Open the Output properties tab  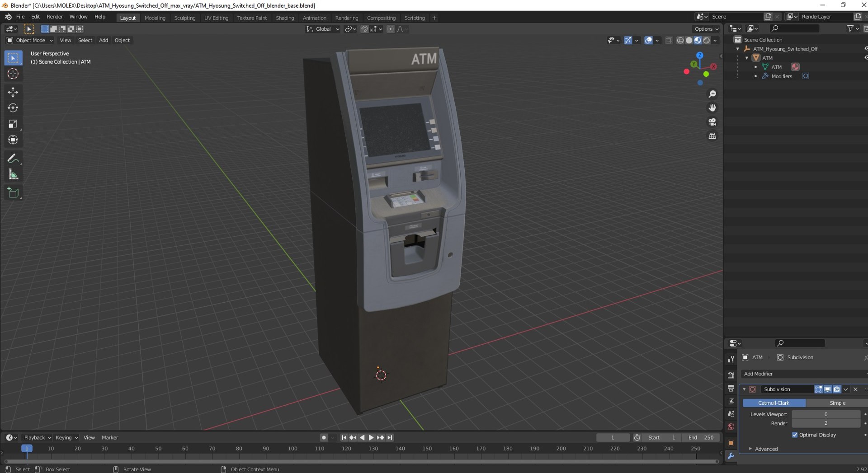pyautogui.click(x=731, y=388)
